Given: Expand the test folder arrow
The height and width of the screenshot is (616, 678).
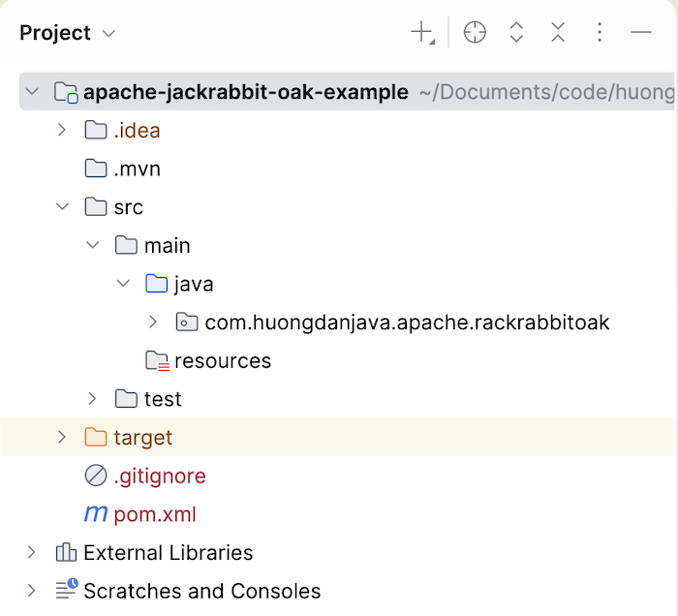Looking at the screenshot, I should 93,399.
